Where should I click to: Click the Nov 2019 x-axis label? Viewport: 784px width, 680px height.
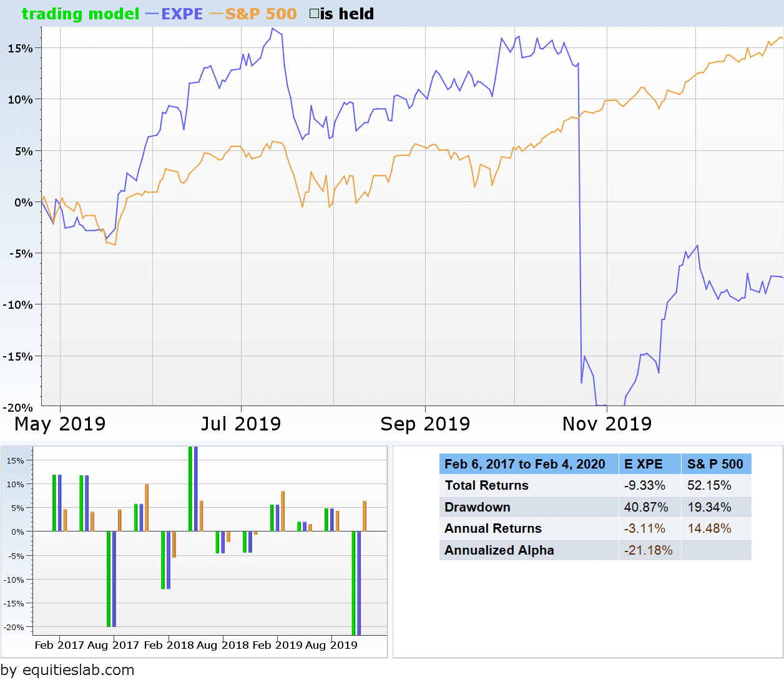click(607, 424)
